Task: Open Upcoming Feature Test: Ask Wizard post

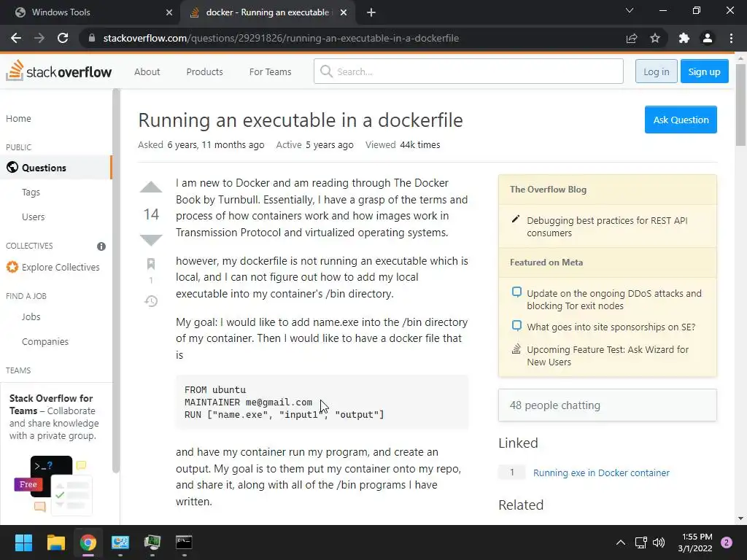Action: tap(608, 356)
